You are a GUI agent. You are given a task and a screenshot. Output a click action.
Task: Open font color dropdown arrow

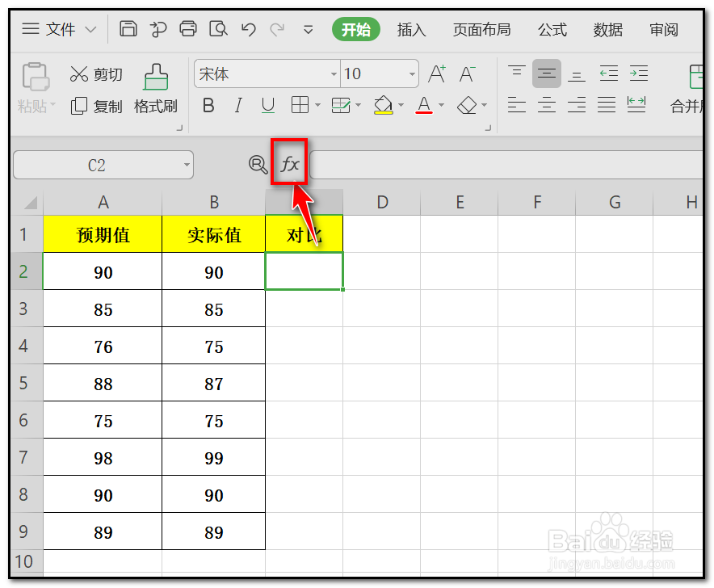pyautogui.click(x=441, y=106)
